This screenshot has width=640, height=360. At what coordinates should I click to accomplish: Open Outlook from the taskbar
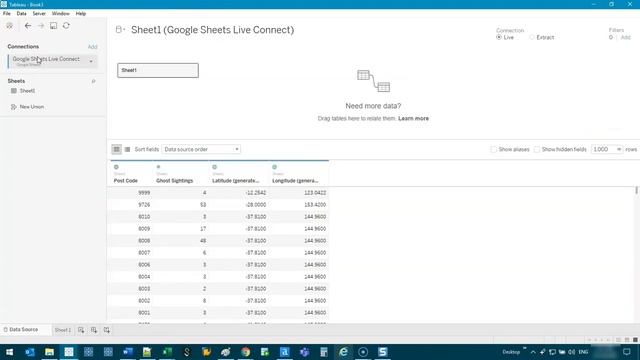[30, 352]
